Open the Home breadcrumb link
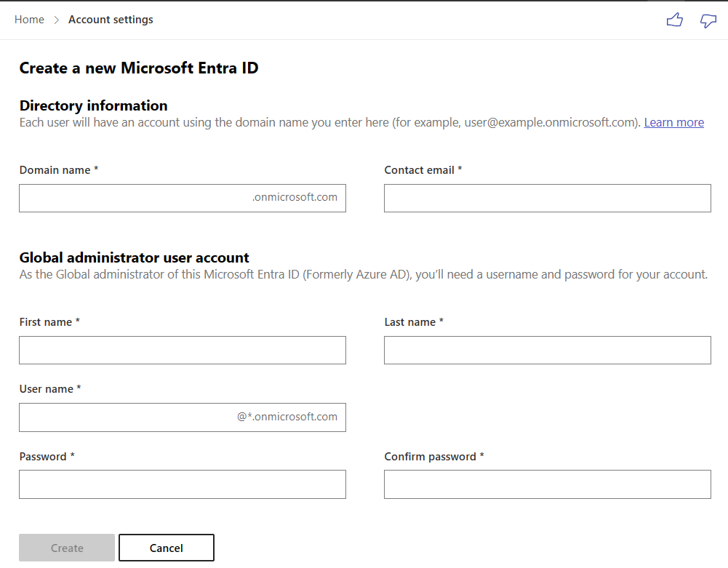 click(x=29, y=19)
